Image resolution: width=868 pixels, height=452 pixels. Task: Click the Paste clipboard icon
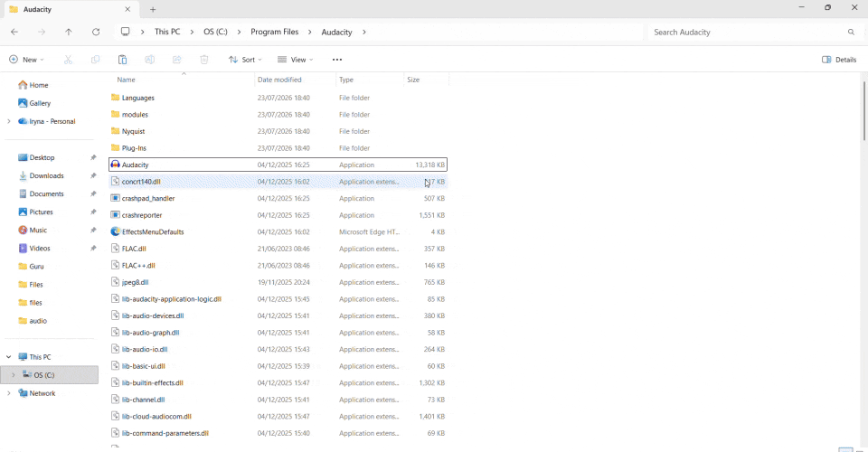click(x=122, y=59)
